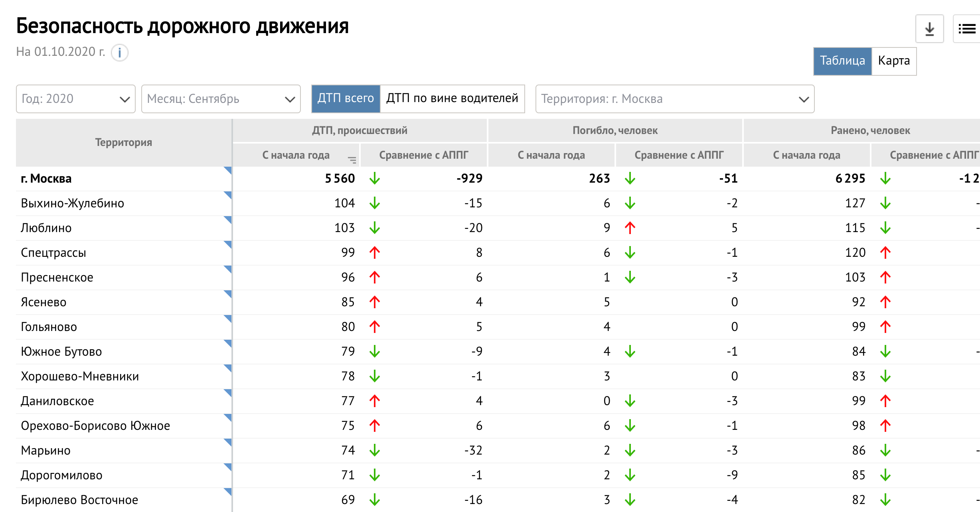The image size is (980, 512).
Task: Click the Выхино-Жулебино territory name
Action: (73, 203)
